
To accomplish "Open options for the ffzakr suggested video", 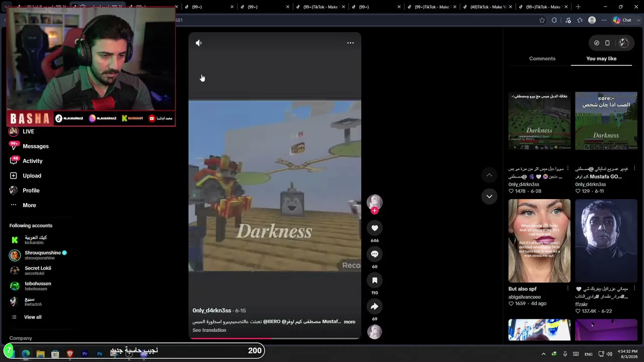I will [x=634, y=289].
